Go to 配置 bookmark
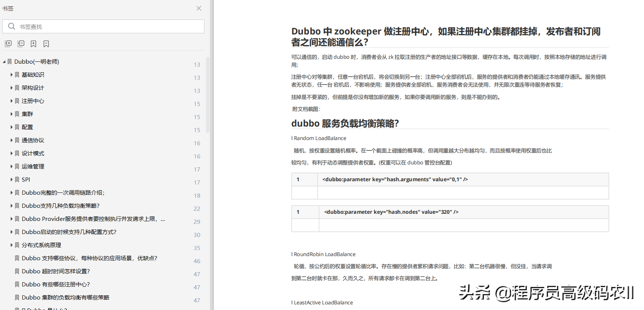Image resolution: width=644 pixels, height=310 pixels. point(27,127)
